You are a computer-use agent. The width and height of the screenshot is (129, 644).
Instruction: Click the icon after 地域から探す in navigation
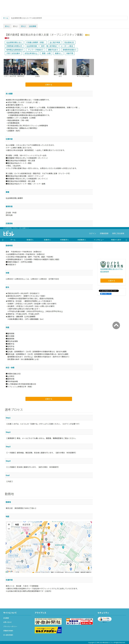coord(126,240)
